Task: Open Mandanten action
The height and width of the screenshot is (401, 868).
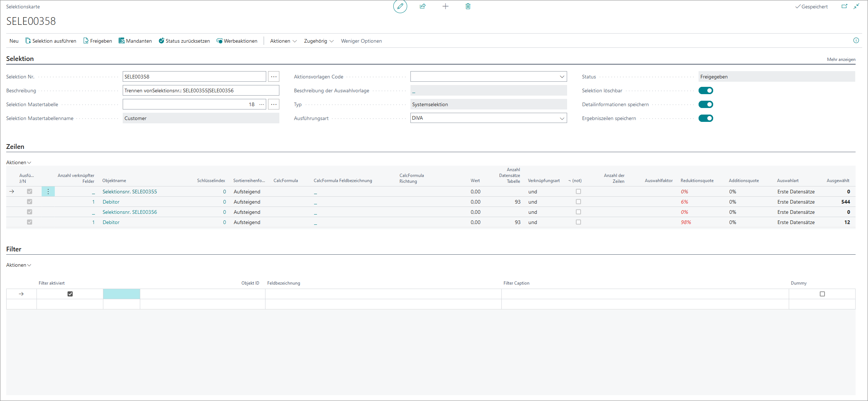Action: (135, 41)
